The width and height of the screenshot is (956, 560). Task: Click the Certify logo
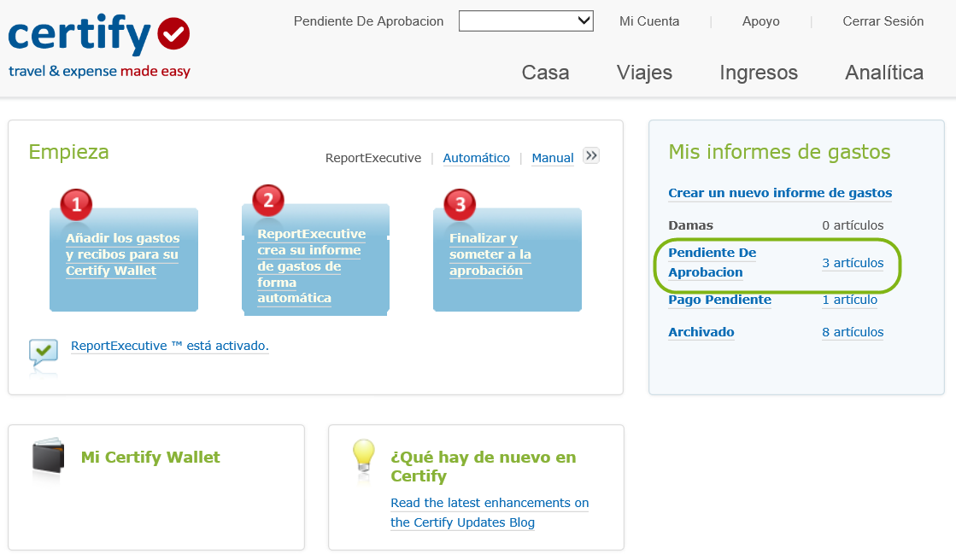click(99, 46)
